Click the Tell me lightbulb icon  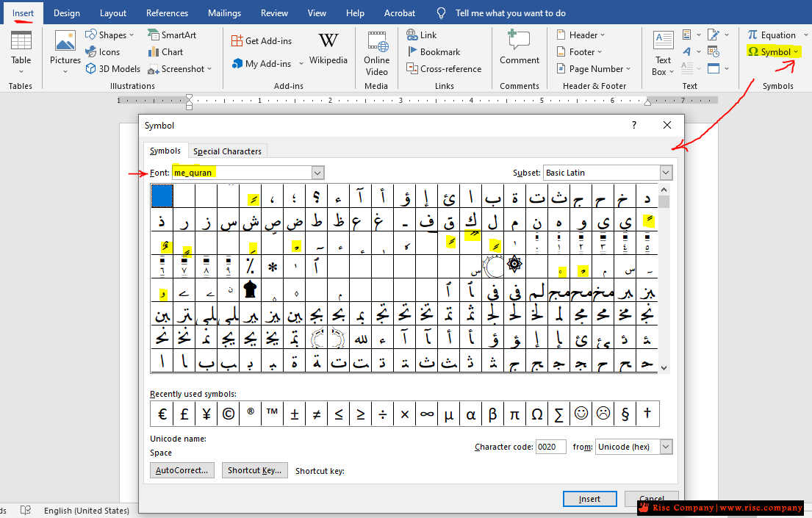tap(441, 13)
